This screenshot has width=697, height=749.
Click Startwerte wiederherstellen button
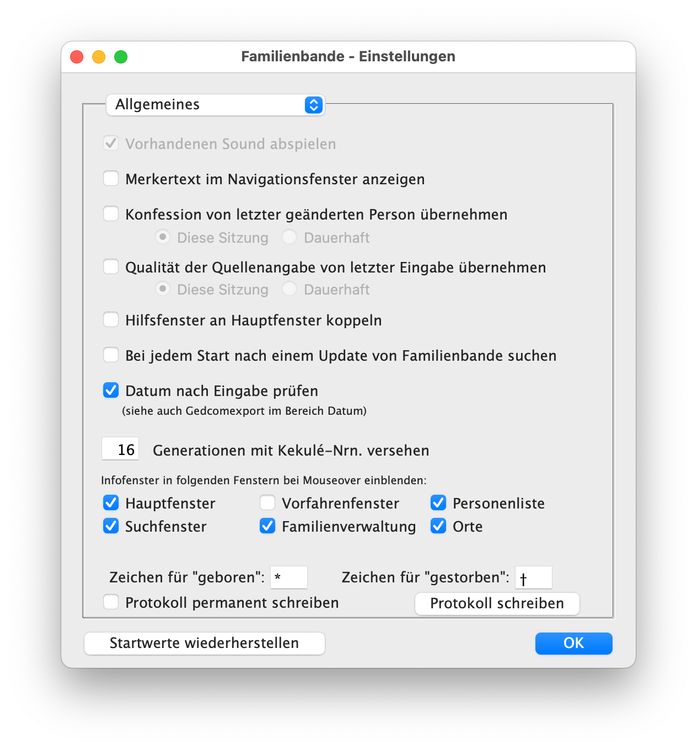[x=204, y=643]
